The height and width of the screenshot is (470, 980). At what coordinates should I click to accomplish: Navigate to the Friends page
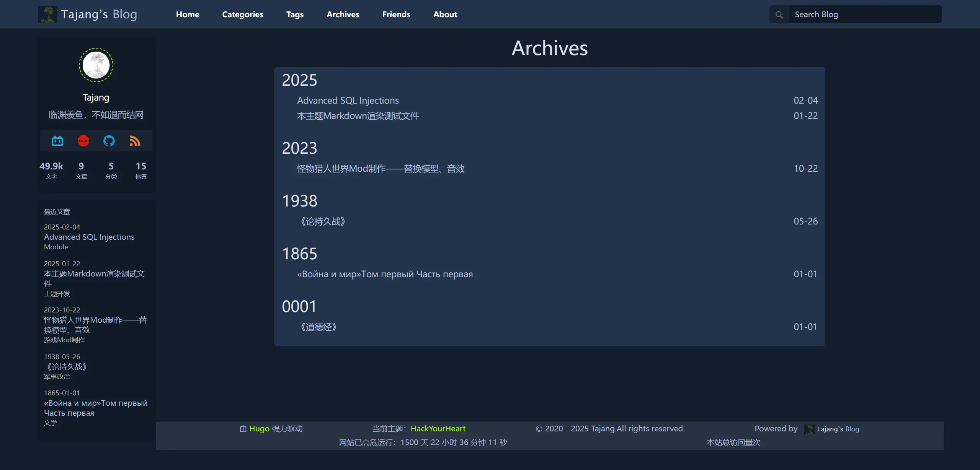(396, 15)
